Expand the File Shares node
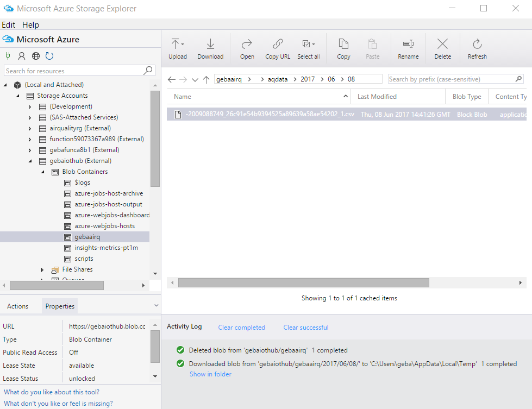532x409 pixels. pyautogui.click(x=42, y=269)
